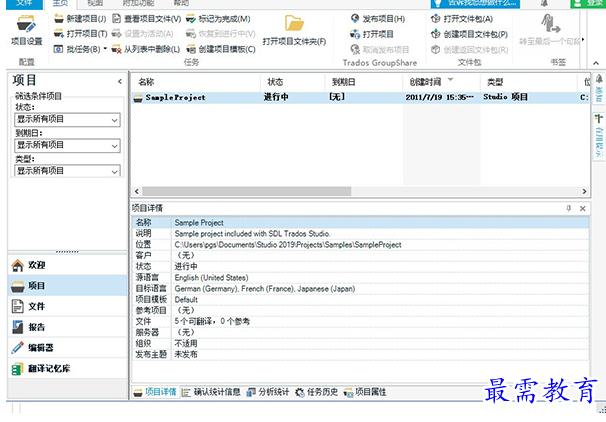Open the 文件 ribbon tab
The image size is (606, 422).
pyautogui.click(x=24, y=3)
